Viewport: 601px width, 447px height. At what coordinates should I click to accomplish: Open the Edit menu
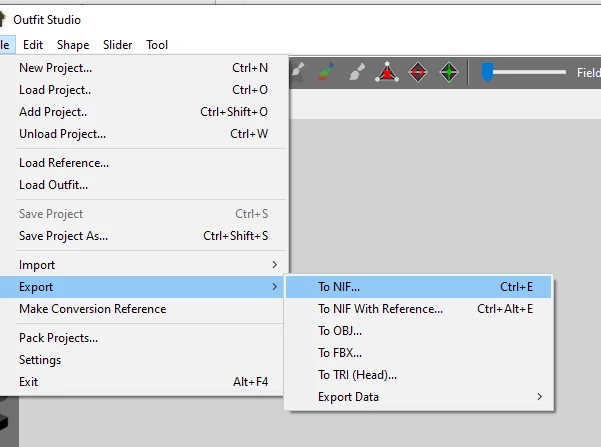33,45
